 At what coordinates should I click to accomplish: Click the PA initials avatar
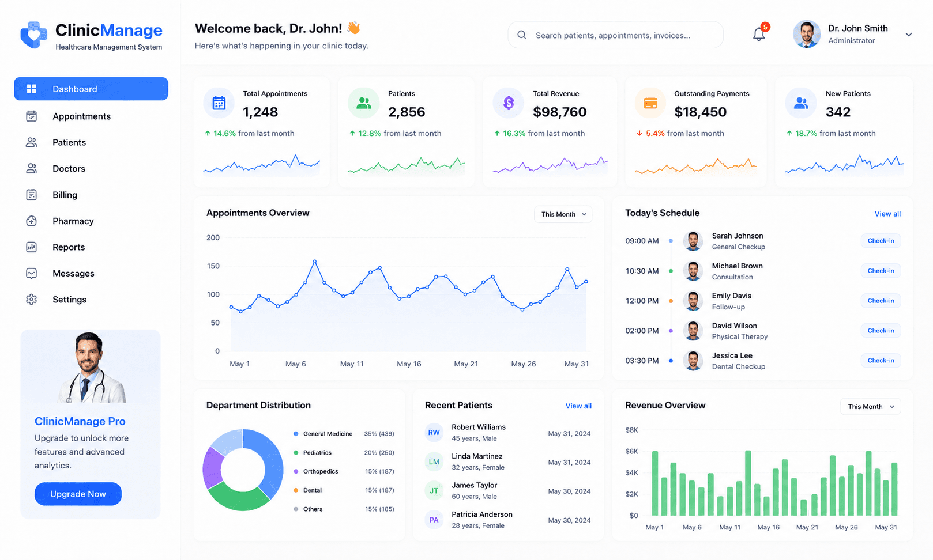click(x=434, y=520)
